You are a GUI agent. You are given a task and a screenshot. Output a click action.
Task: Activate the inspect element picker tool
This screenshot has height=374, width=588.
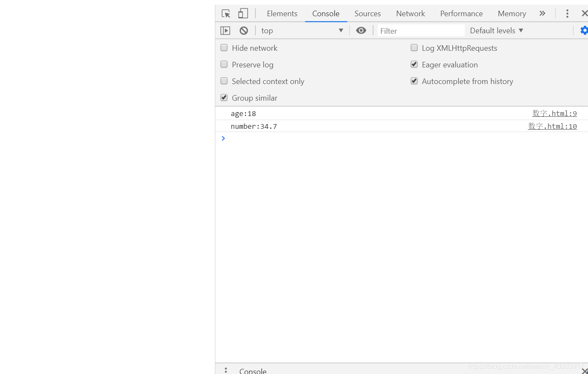coord(226,14)
